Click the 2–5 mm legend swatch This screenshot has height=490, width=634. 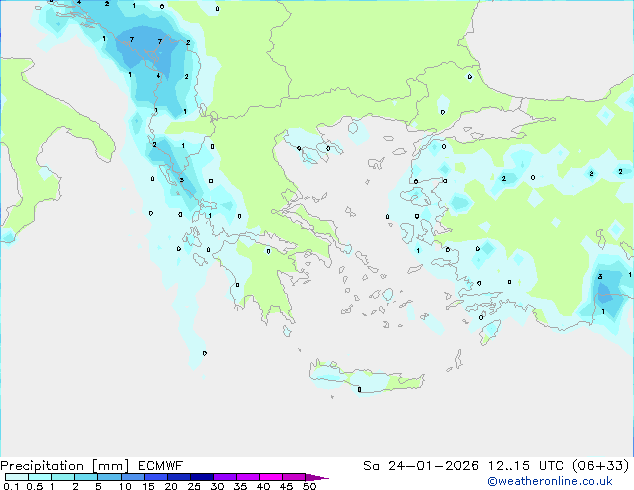click(x=86, y=477)
